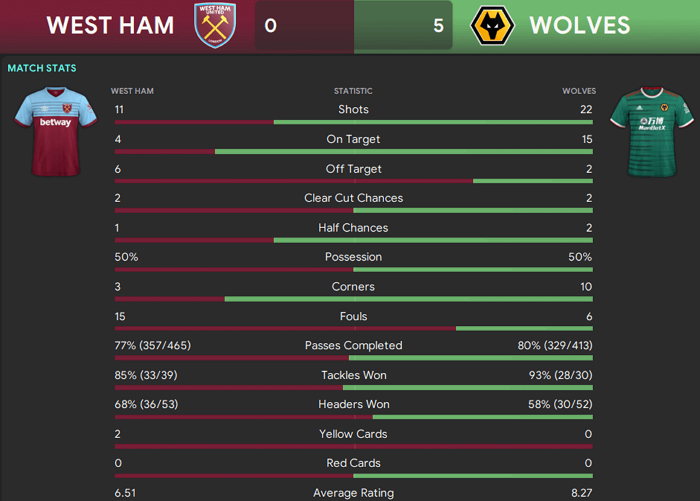Click the Possession comparison bar
This screenshot has width=700, height=501.
click(x=354, y=270)
